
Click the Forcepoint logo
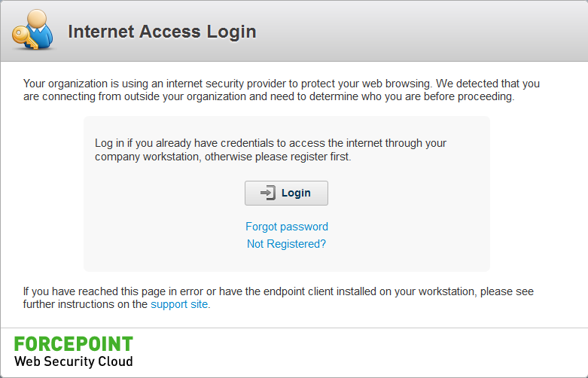click(74, 352)
